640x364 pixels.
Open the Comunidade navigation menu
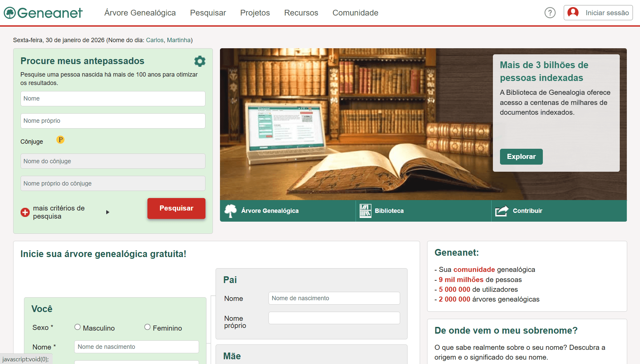click(x=355, y=13)
